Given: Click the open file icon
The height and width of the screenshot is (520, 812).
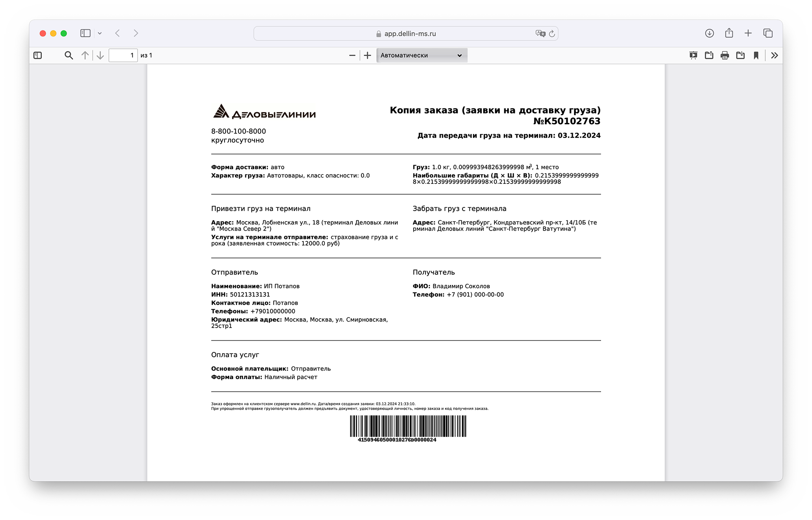Looking at the screenshot, I should pyautogui.click(x=709, y=55).
